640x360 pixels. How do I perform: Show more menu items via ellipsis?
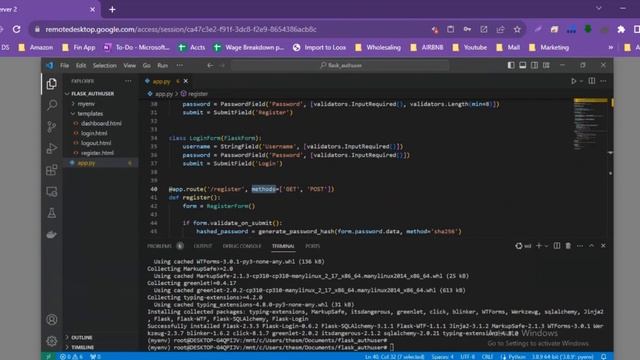pos(180,65)
